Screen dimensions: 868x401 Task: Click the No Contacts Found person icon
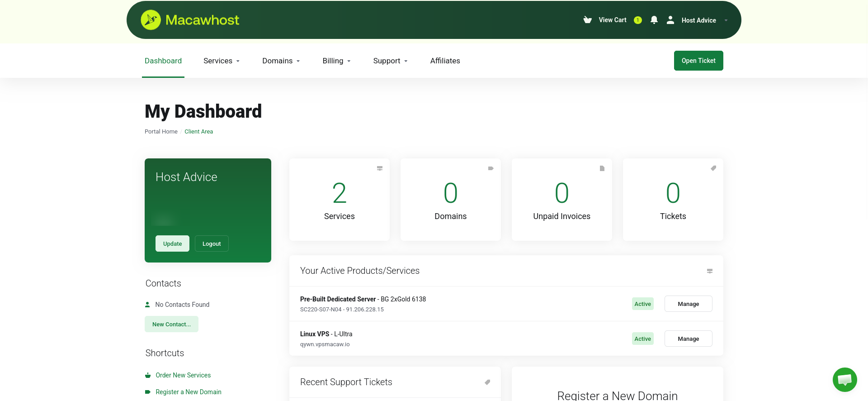[147, 305]
